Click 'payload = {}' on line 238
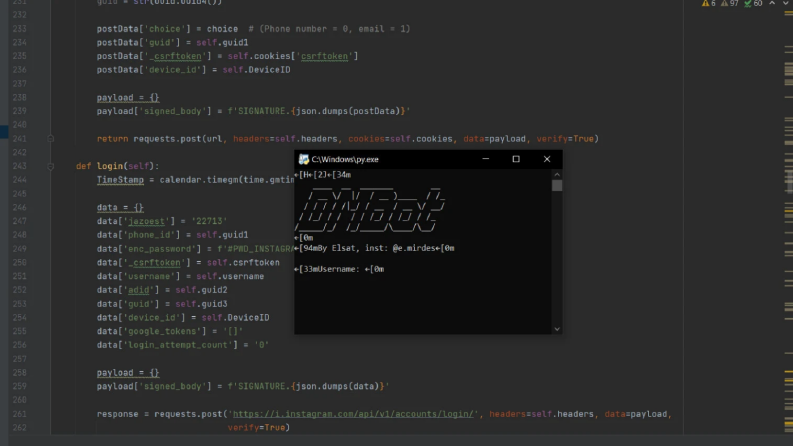The height and width of the screenshot is (446, 793). pyautogui.click(x=128, y=98)
